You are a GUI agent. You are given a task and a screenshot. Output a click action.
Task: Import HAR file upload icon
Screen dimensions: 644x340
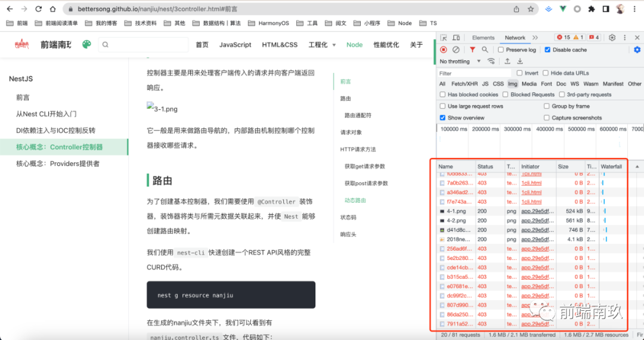pos(507,61)
